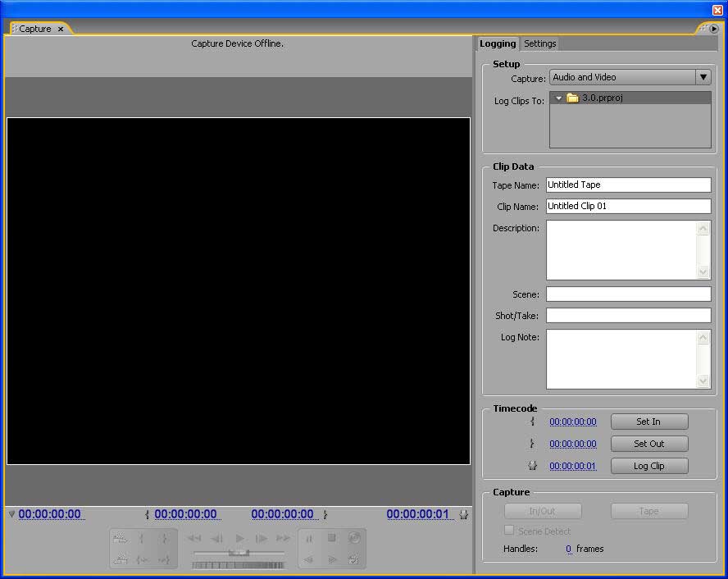This screenshot has height=579, width=728.
Task: Stop the tape with the Stop button
Action: pyautogui.click(x=331, y=538)
